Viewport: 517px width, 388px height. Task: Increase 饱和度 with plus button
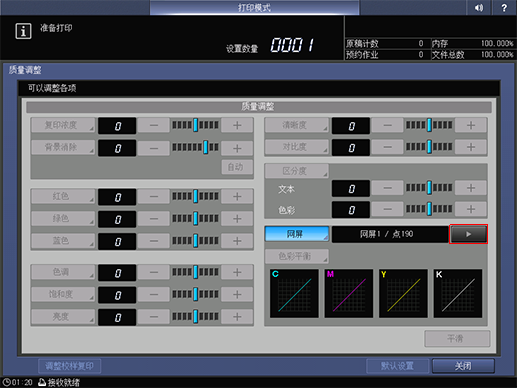point(237,295)
